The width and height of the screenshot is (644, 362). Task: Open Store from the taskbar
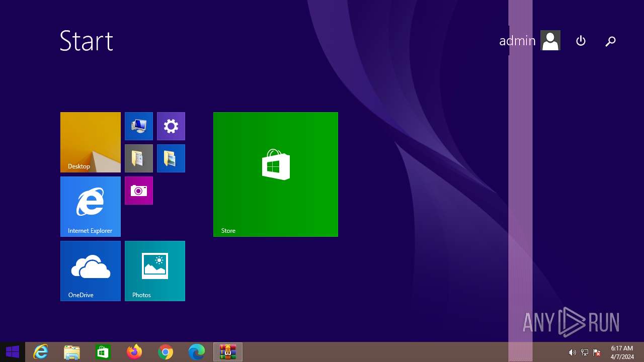click(103, 352)
